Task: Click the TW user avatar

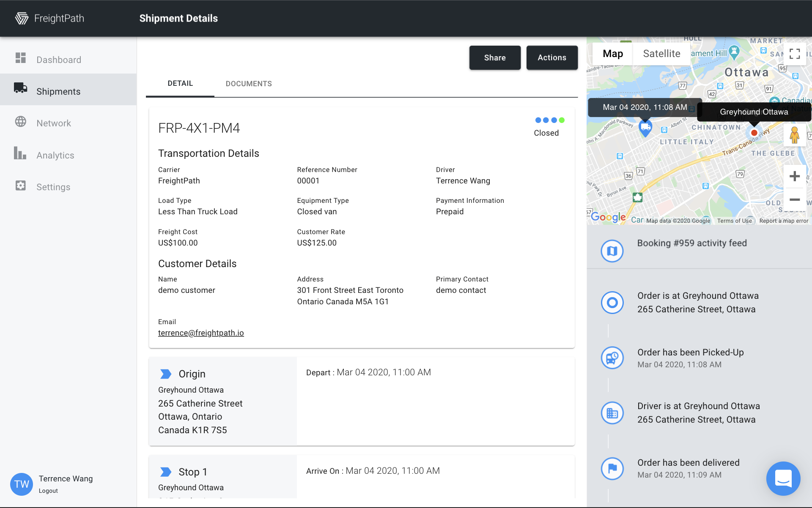Action: coord(22,484)
